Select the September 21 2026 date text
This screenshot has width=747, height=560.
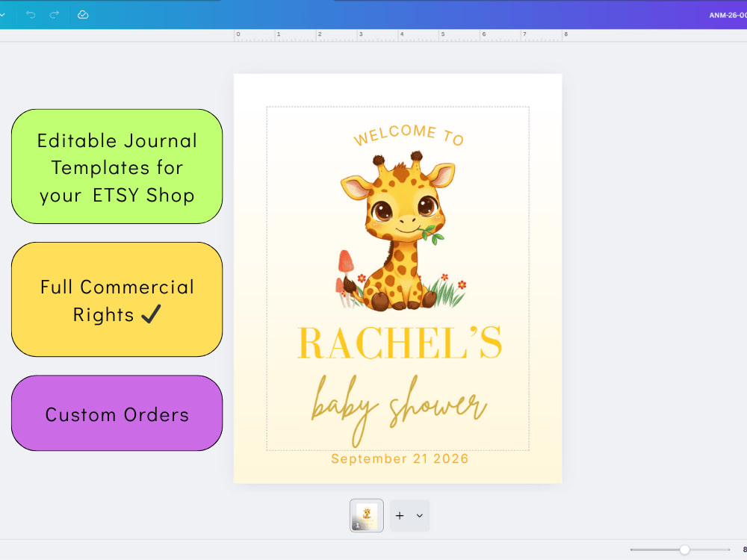click(x=400, y=458)
